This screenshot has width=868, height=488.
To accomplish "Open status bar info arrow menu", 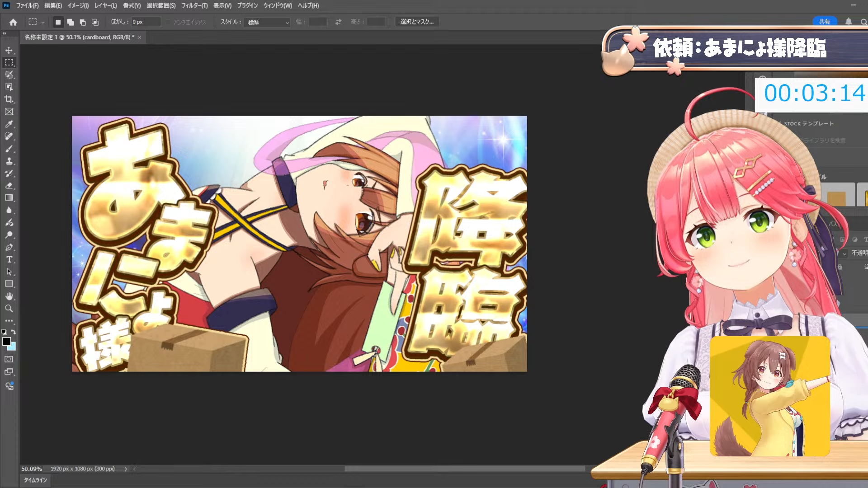I will coord(126,469).
